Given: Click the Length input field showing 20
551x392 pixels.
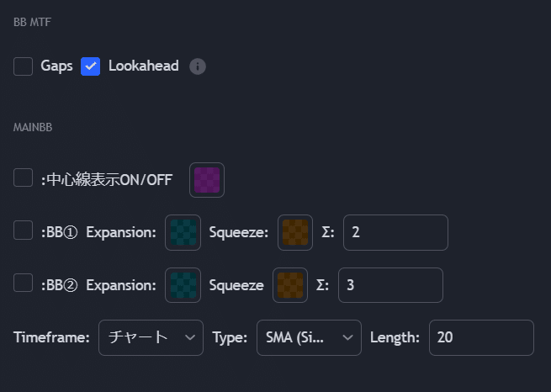Looking at the screenshot, I should pos(481,337).
